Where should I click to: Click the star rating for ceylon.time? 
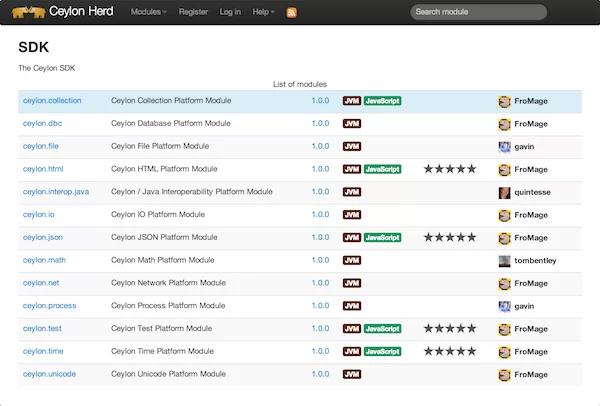(x=450, y=351)
